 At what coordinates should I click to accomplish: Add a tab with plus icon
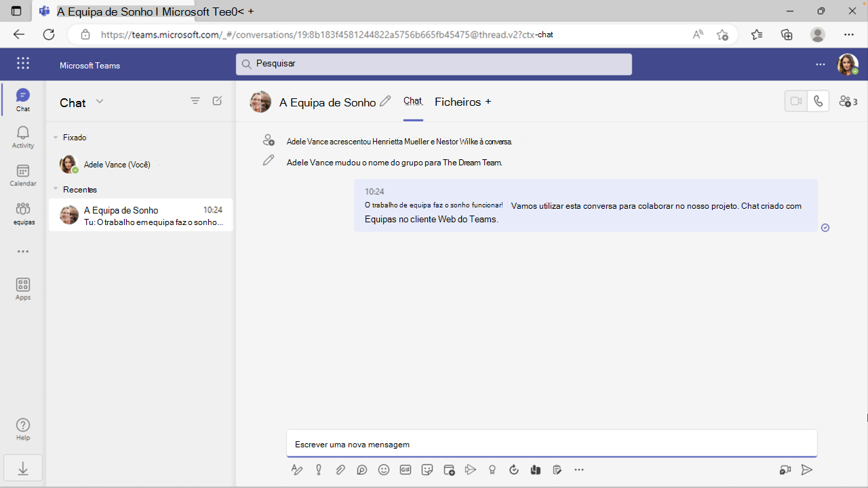tap(488, 102)
